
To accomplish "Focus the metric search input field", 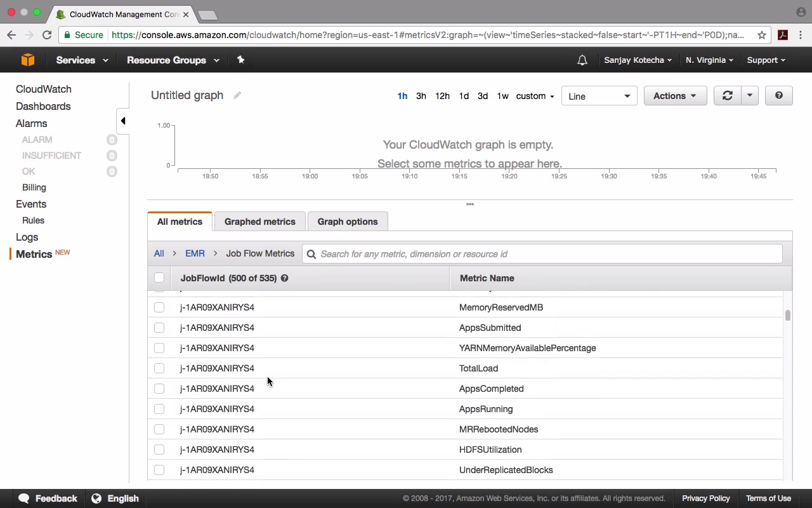I will pos(542,254).
